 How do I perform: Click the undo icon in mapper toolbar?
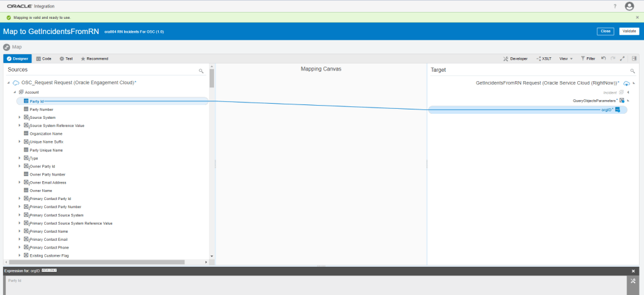(x=604, y=58)
